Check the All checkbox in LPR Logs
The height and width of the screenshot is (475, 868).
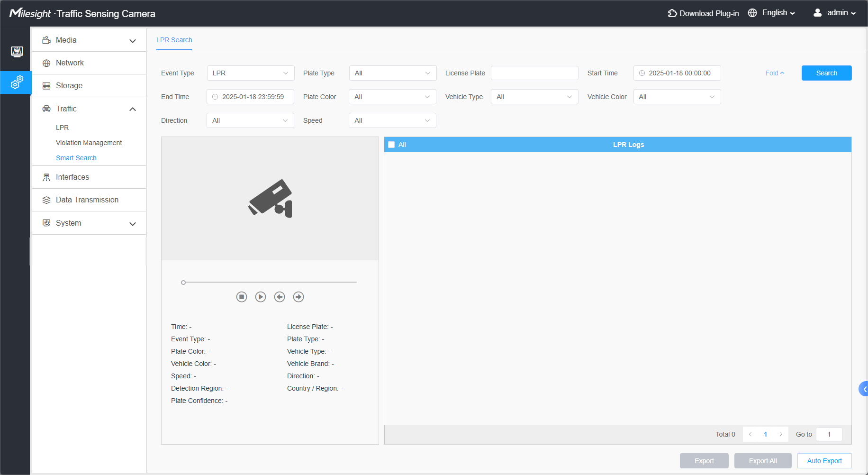coord(391,145)
